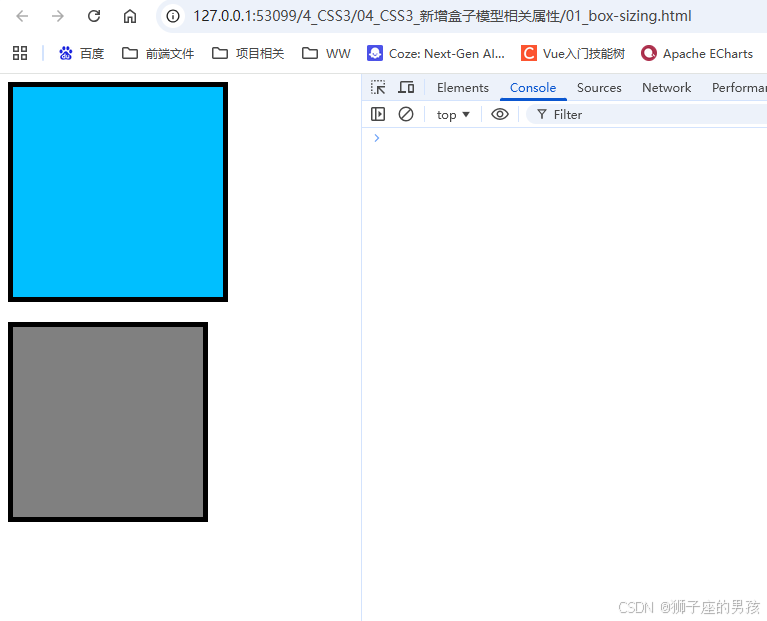Screen dimensions: 767x621
Task: Activate the DevTools inspect element picker
Action: click(x=378, y=88)
